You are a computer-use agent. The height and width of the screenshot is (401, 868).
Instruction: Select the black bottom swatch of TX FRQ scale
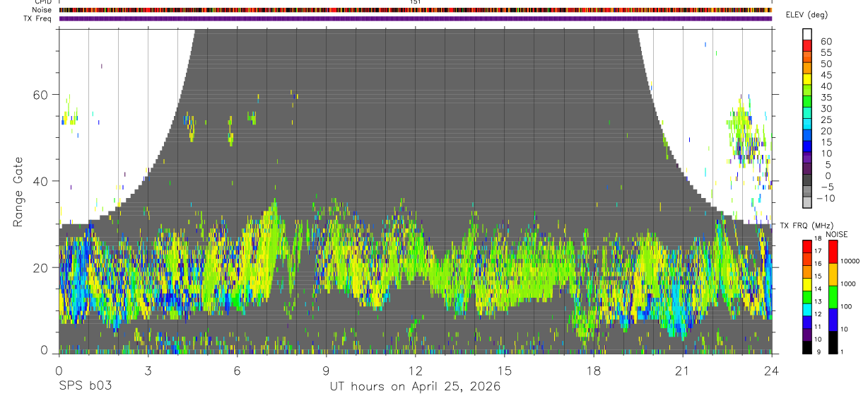[x=807, y=347]
